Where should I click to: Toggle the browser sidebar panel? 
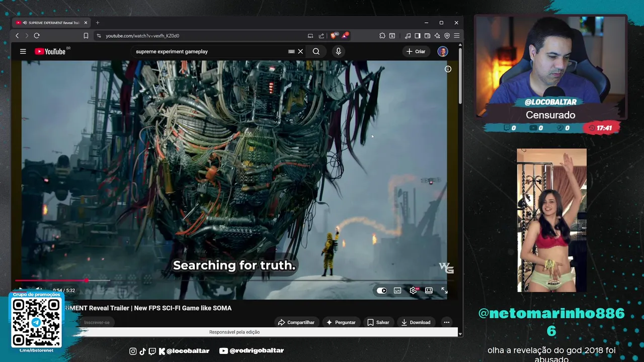click(418, 36)
